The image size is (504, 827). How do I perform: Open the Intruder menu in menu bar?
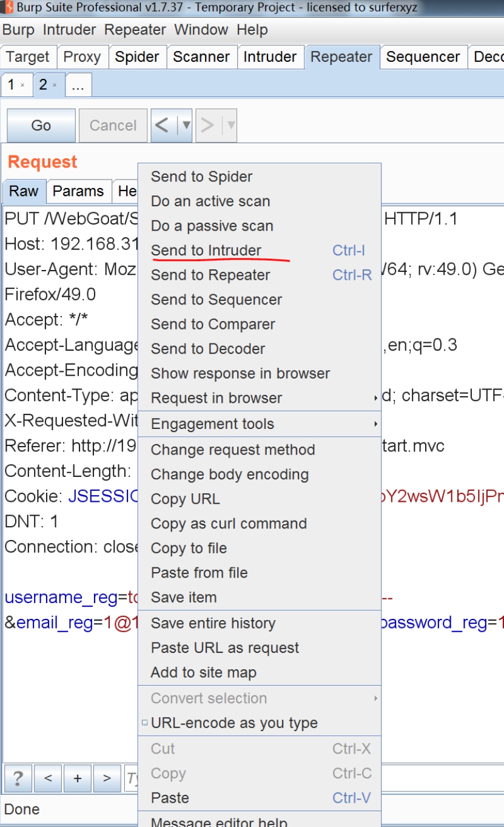[70, 30]
